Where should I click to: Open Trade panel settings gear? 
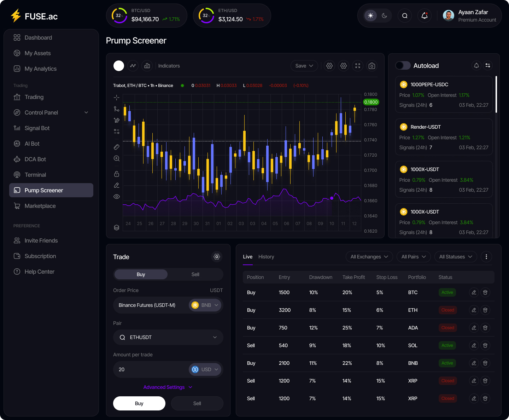point(217,257)
